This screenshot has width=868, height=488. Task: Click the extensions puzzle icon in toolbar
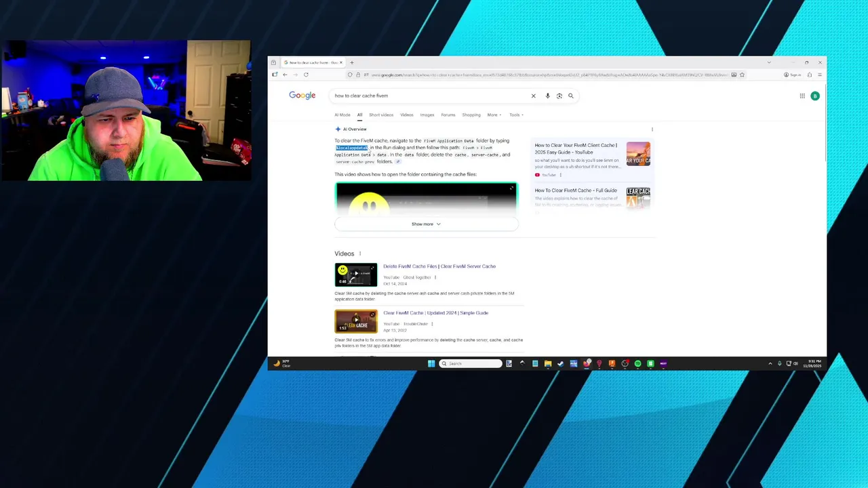[x=809, y=75]
